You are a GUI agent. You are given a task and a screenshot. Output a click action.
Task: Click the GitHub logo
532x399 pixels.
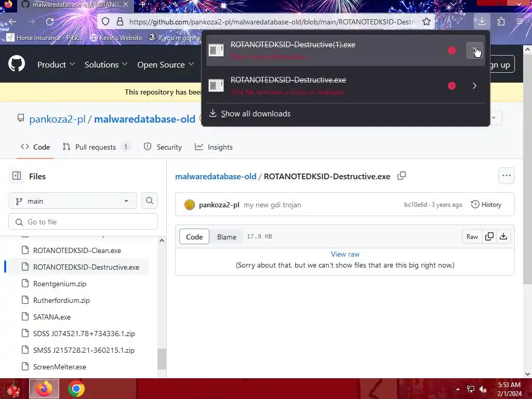[x=17, y=63]
